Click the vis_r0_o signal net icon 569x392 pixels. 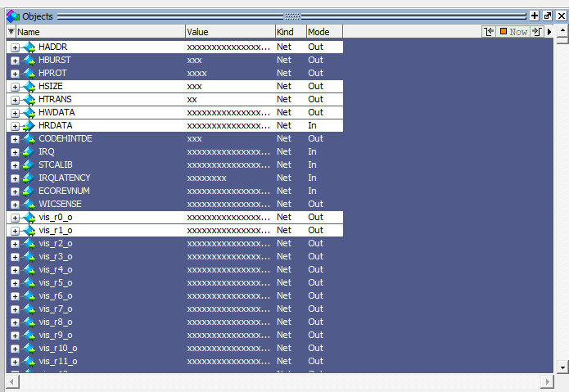[x=29, y=218]
